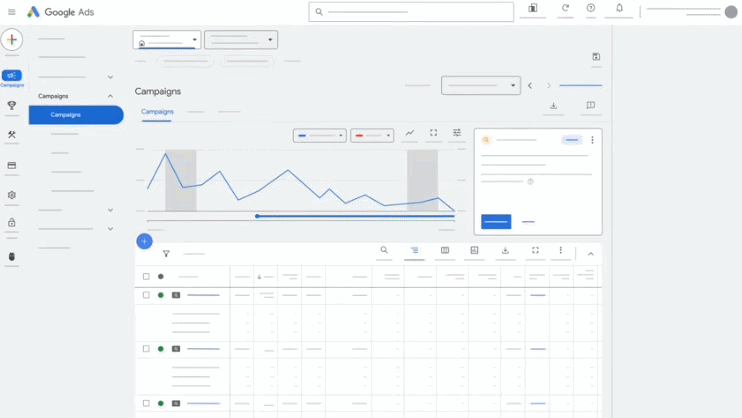Tick the first campaign row checkbox
742x418 pixels.
(146, 295)
